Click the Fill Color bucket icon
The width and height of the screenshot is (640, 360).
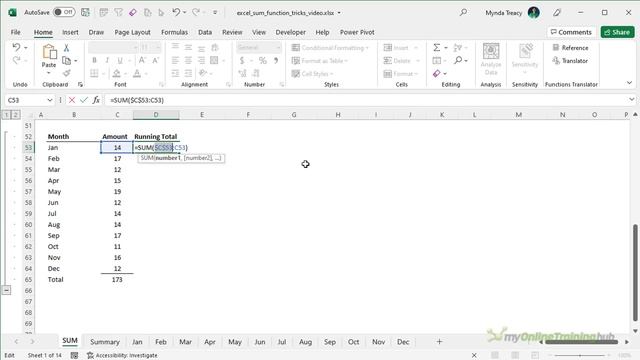(117, 73)
